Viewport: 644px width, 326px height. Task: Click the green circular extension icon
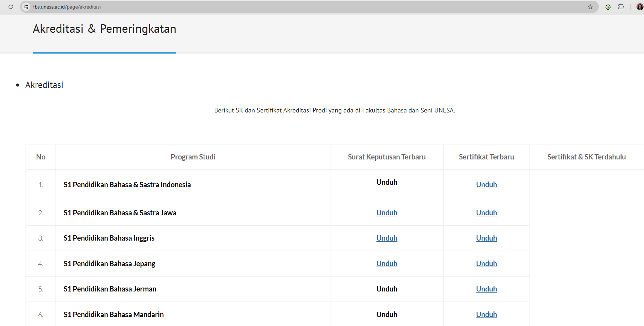click(608, 7)
